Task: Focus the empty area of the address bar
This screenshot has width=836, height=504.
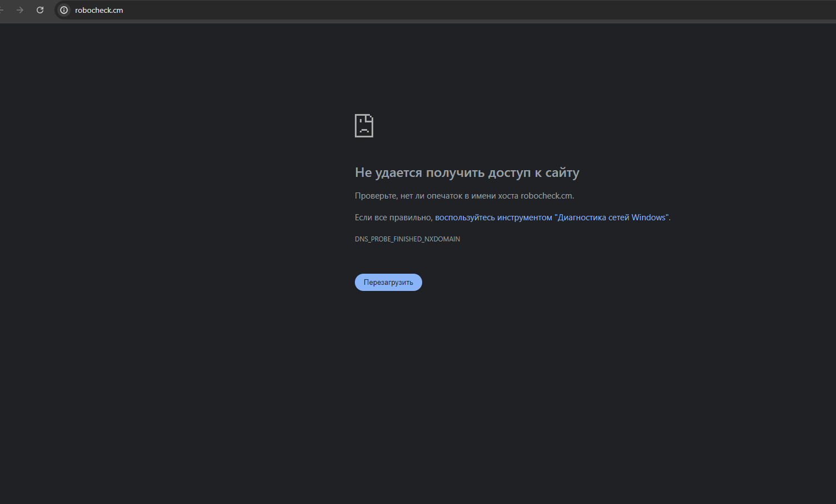Action: tap(445, 10)
